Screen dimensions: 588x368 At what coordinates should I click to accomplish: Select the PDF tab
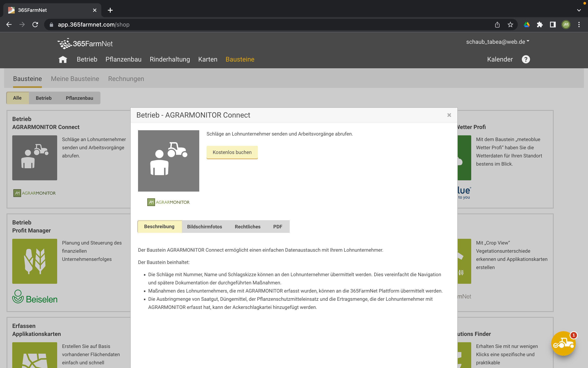click(278, 227)
